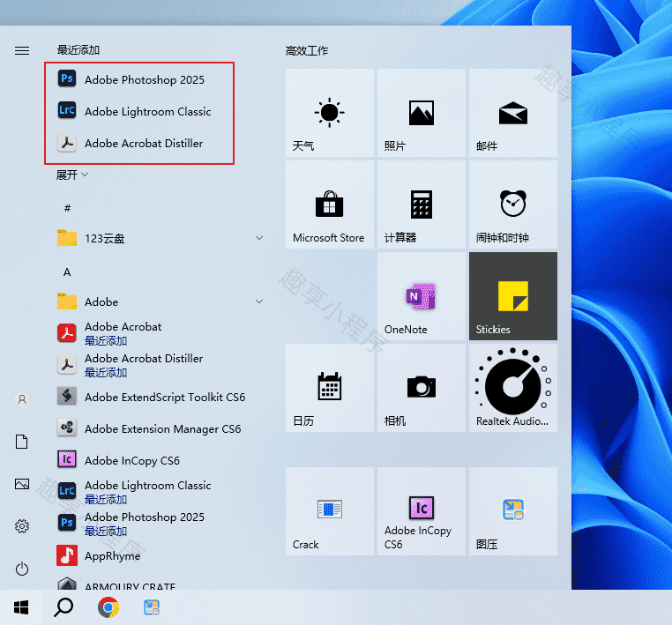The width and height of the screenshot is (672, 625).
Task: Click the 最近添加 section header
Action: coord(78,50)
